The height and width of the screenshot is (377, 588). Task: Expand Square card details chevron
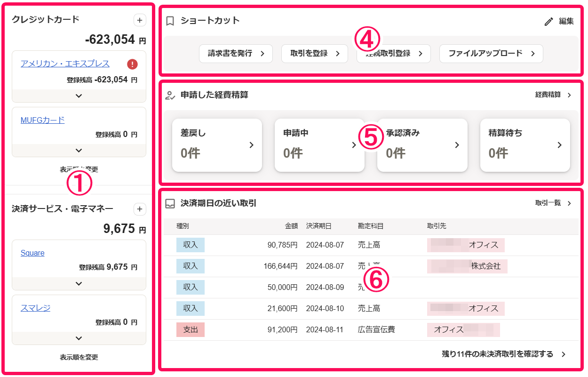pos(79,284)
